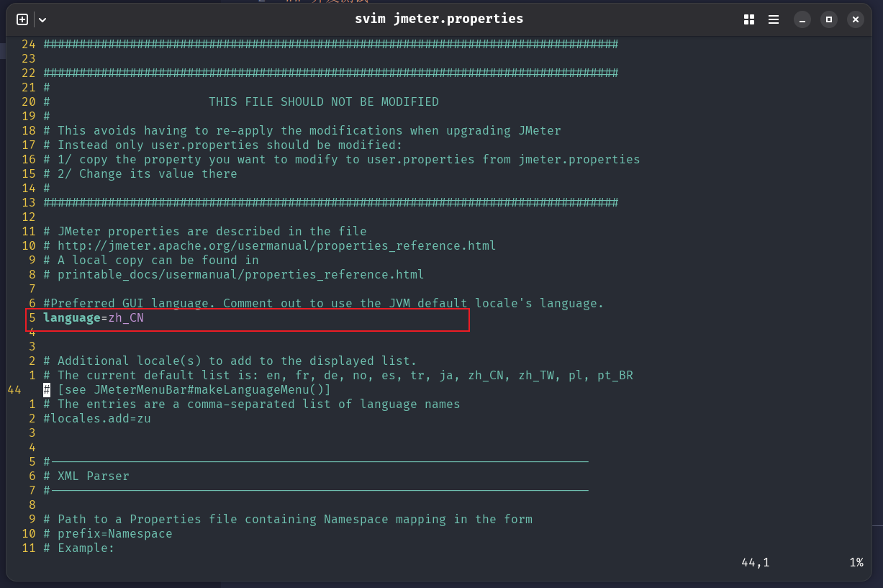This screenshot has width=883, height=588.
Task: Open the dropdown arrow beside the new tab button
Action: point(42,19)
